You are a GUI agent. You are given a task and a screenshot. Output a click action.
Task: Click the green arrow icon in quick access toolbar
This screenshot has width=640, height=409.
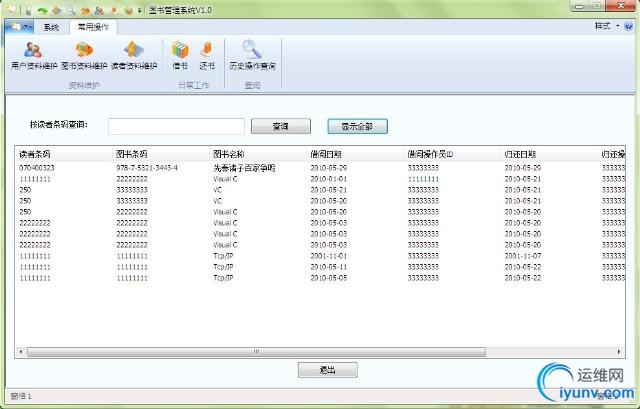point(42,10)
